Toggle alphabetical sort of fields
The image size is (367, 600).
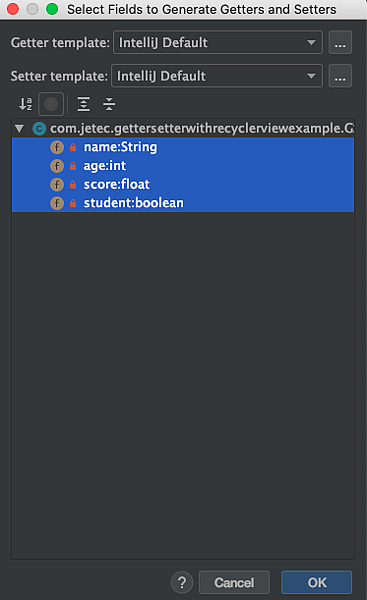(26, 104)
